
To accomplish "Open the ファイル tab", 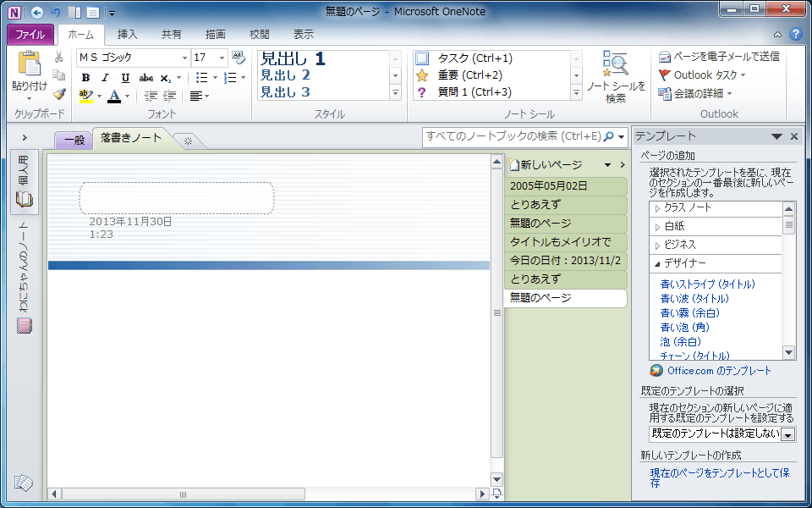I will pyautogui.click(x=30, y=35).
